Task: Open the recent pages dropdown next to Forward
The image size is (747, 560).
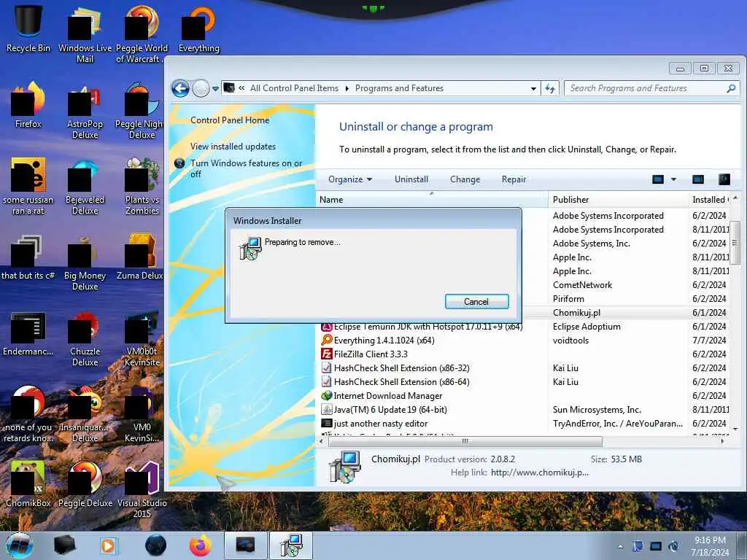Action: (x=215, y=88)
